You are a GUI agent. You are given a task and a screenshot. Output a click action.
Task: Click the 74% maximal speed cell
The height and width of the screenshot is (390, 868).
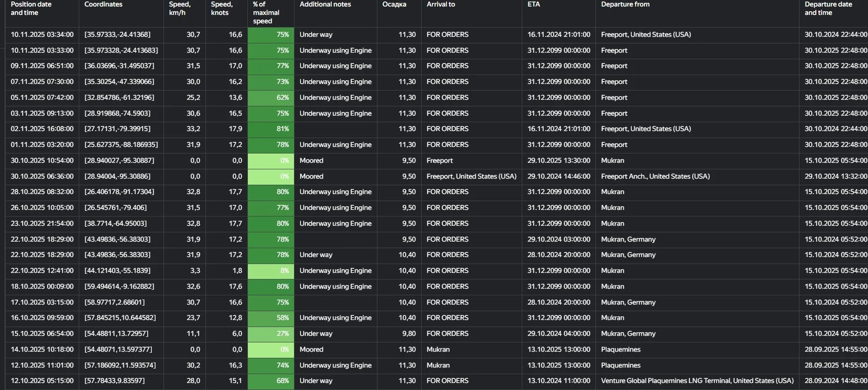[x=271, y=365]
